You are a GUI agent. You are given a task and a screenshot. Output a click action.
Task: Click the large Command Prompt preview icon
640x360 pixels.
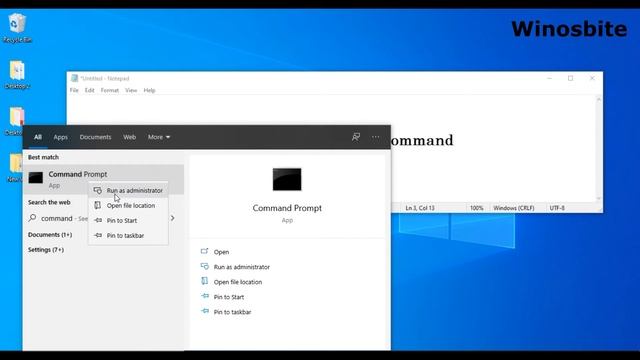[287, 179]
